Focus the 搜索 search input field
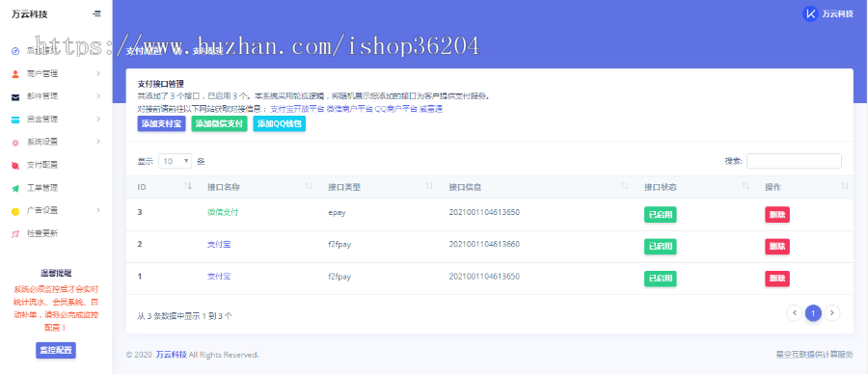 794,161
